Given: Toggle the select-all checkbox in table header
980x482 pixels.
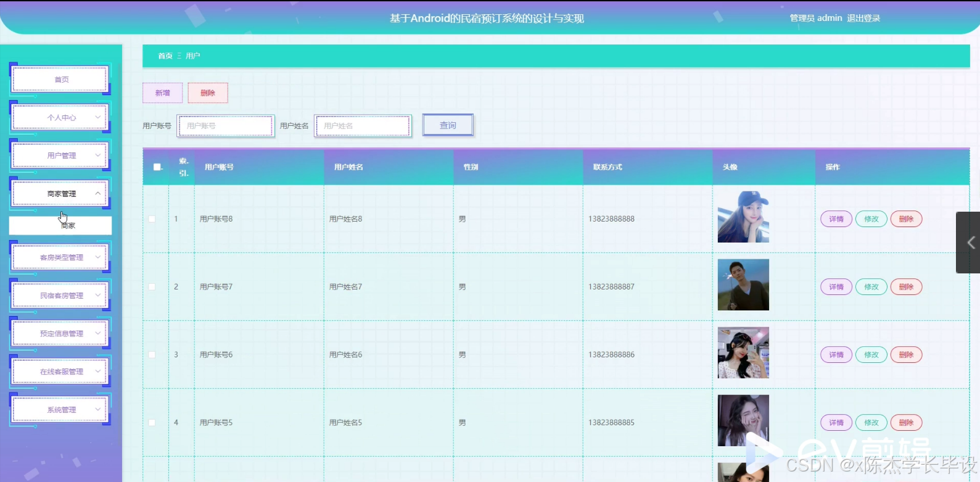Looking at the screenshot, I should [x=157, y=167].
